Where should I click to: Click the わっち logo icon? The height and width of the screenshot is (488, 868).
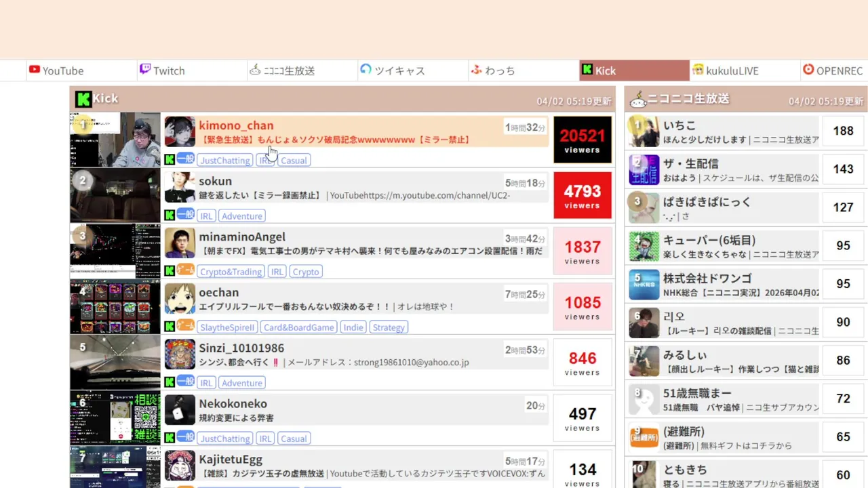(476, 70)
